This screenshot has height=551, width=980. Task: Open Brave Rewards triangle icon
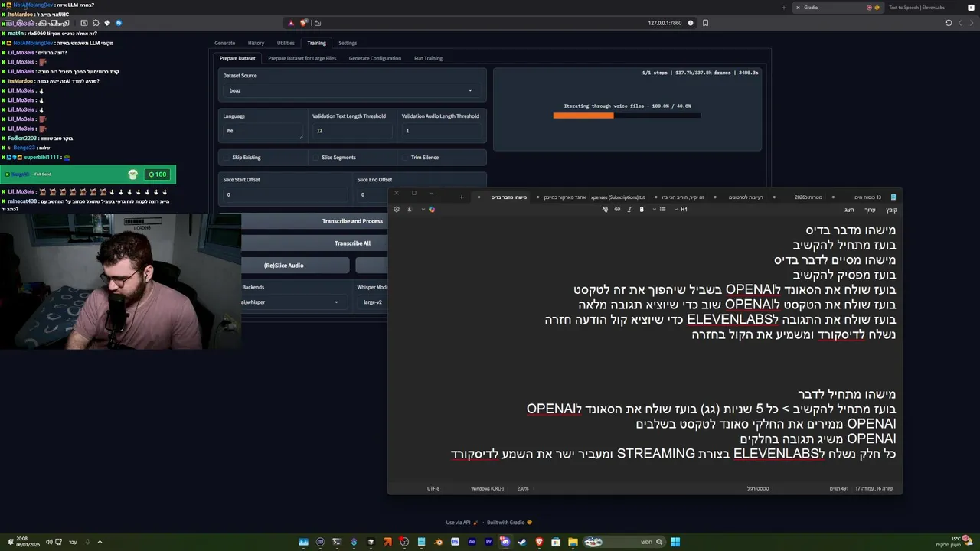click(x=292, y=23)
